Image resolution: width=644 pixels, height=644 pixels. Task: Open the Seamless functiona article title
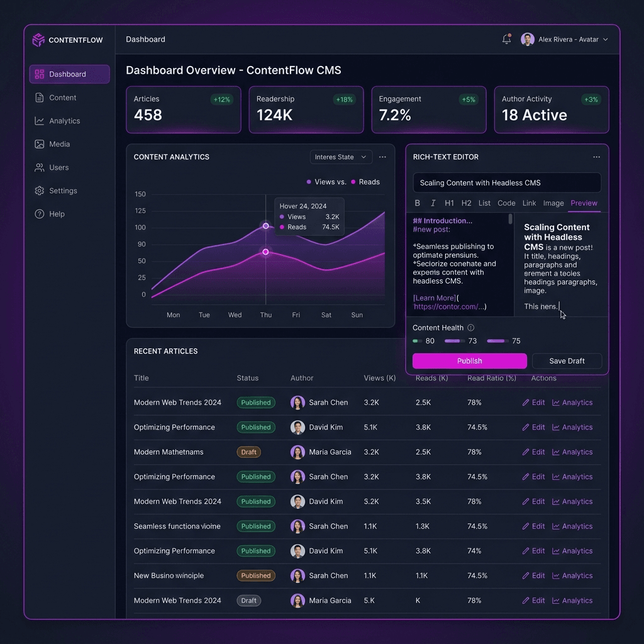pyautogui.click(x=177, y=526)
